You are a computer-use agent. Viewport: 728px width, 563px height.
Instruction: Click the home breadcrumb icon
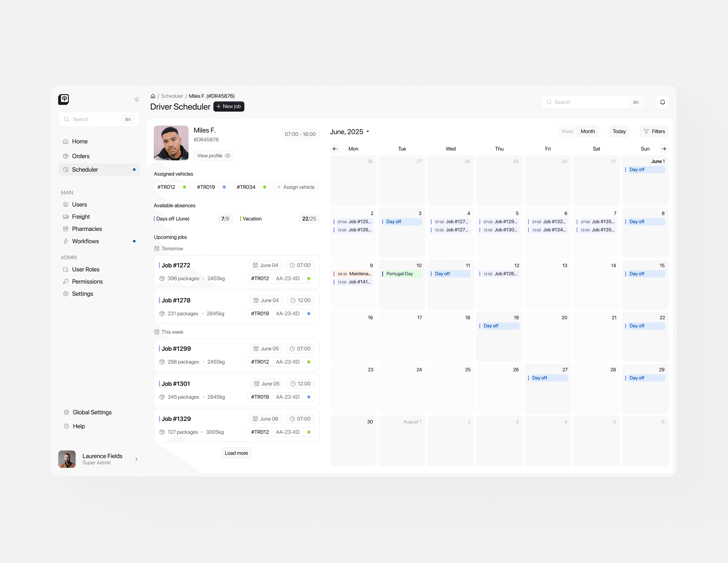(153, 96)
